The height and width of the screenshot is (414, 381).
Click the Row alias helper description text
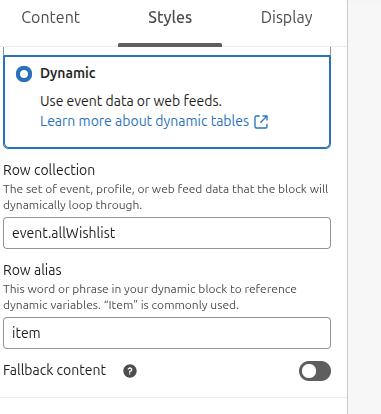point(150,297)
